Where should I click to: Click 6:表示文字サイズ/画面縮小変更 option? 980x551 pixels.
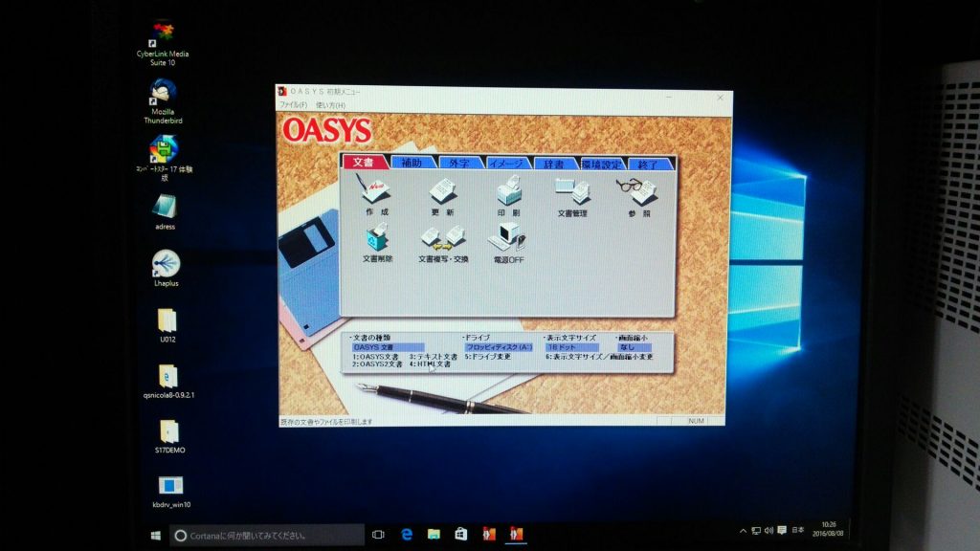(599, 357)
